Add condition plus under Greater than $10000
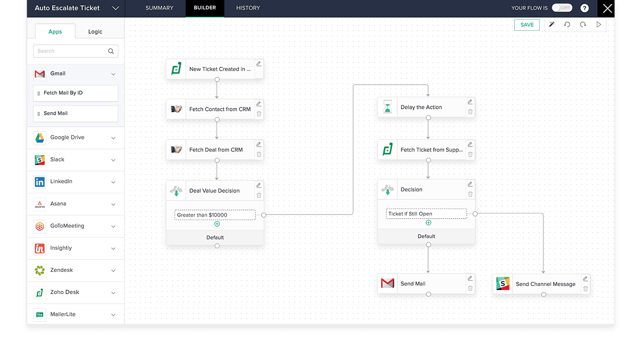Screen dimensions: 644x343 tap(217, 224)
